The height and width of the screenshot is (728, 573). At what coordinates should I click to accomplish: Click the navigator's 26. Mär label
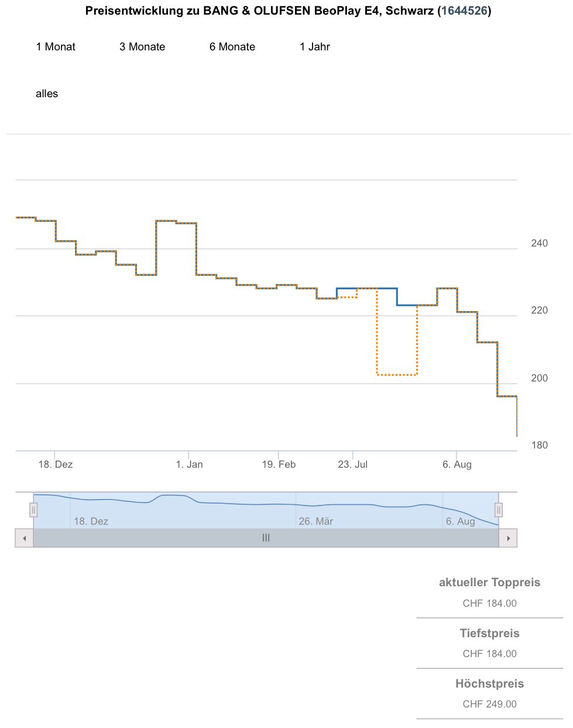pos(316,521)
